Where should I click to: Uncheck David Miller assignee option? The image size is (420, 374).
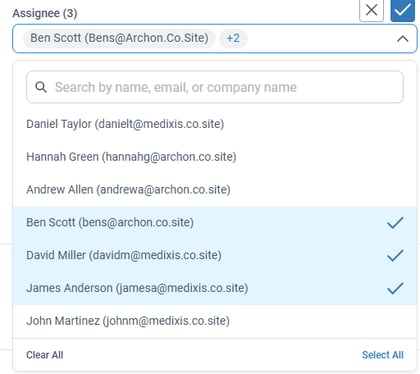tap(215, 255)
